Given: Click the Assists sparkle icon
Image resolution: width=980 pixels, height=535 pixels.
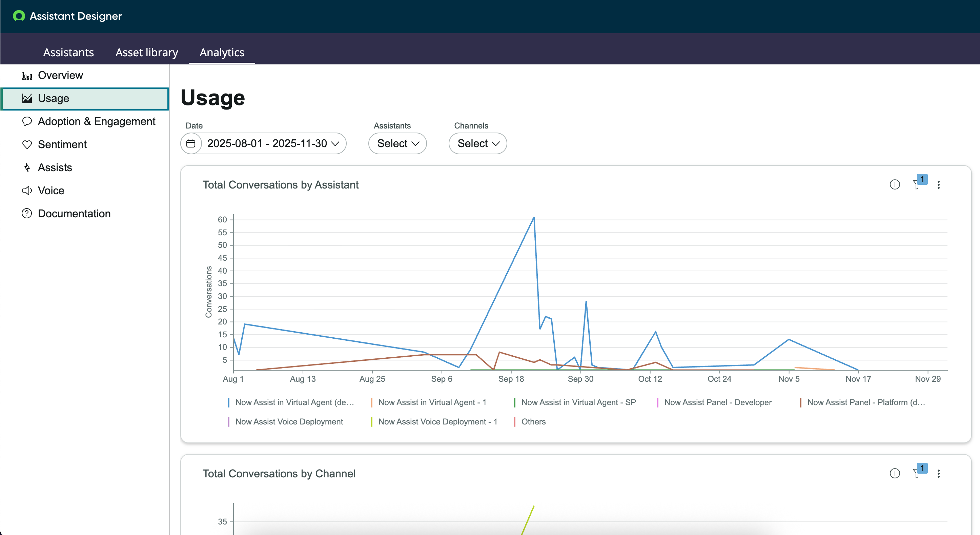Looking at the screenshot, I should point(27,167).
